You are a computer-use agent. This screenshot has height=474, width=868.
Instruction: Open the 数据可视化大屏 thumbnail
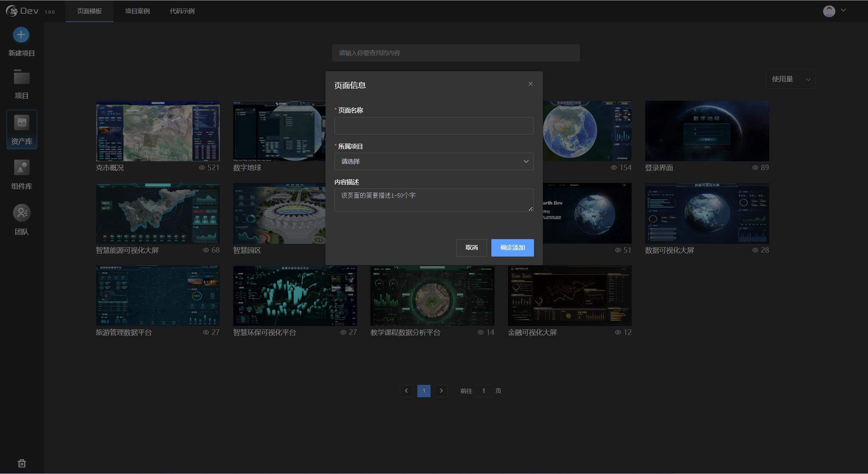pos(707,214)
